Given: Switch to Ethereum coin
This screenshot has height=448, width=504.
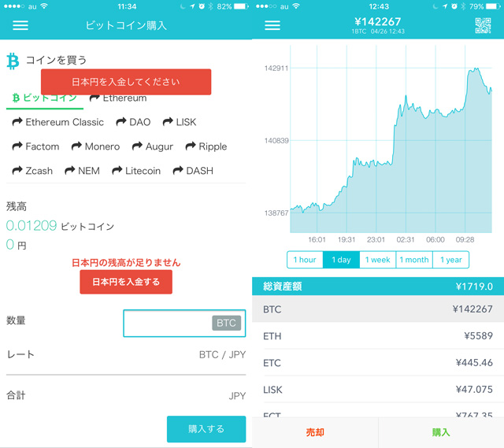Looking at the screenshot, I should pyautogui.click(x=118, y=98).
